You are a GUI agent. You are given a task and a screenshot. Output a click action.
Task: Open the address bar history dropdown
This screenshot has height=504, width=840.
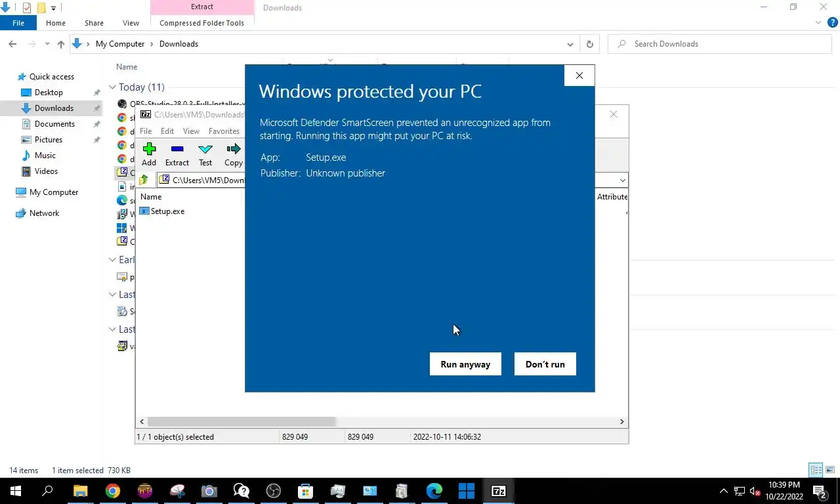(570, 44)
